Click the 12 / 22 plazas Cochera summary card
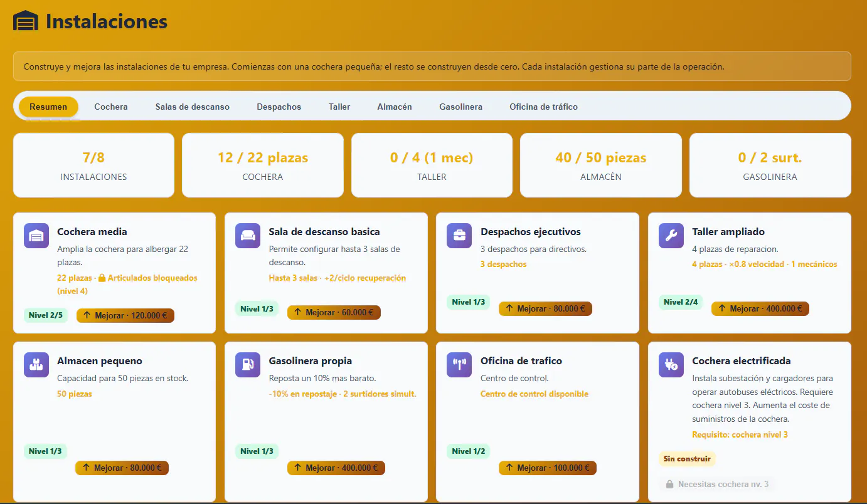 (263, 165)
